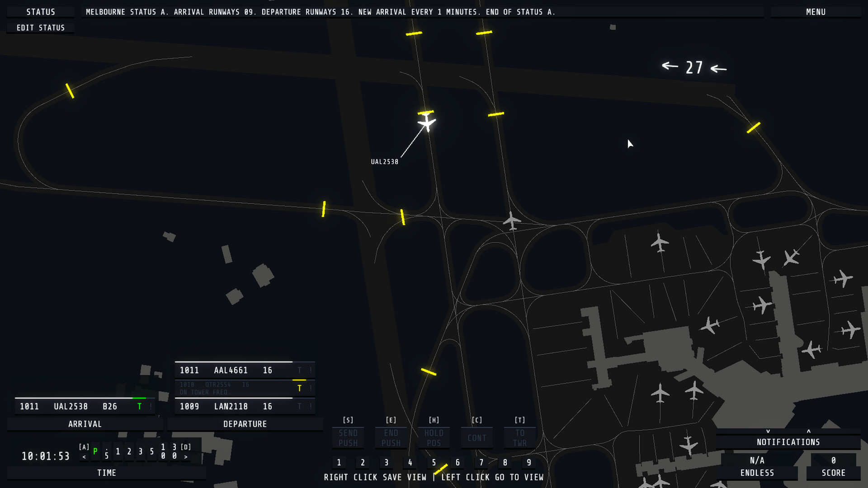Switch to the DEPARTURE strip panel header
Image resolution: width=868 pixels, height=488 pixels.
[x=245, y=424]
